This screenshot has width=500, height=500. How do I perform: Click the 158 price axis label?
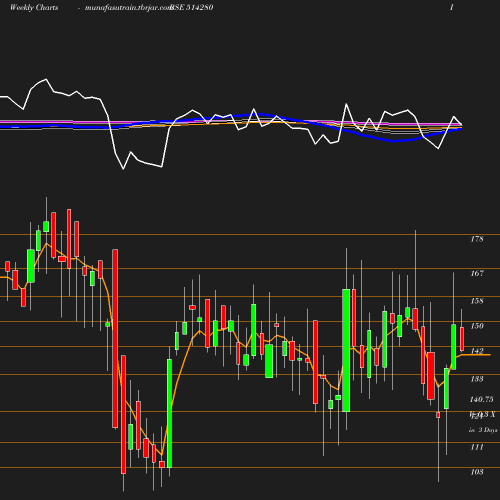point(477,301)
